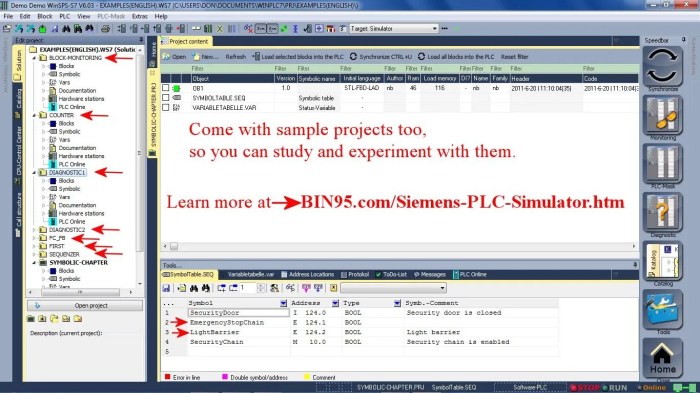The width and height of the screenshot is (700, 393).
Task: Switch the PLC to RUN in status bar
Action: 615,387
